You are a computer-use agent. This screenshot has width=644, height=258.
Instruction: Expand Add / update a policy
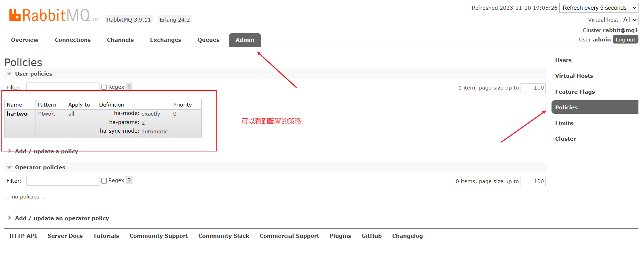pyautogui.click(x=46, y=151)
